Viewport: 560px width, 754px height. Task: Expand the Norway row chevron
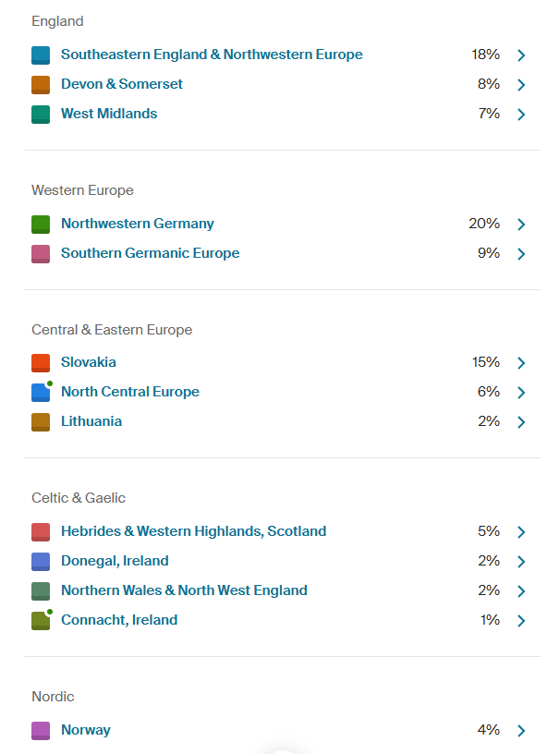[x=521, y=731]
